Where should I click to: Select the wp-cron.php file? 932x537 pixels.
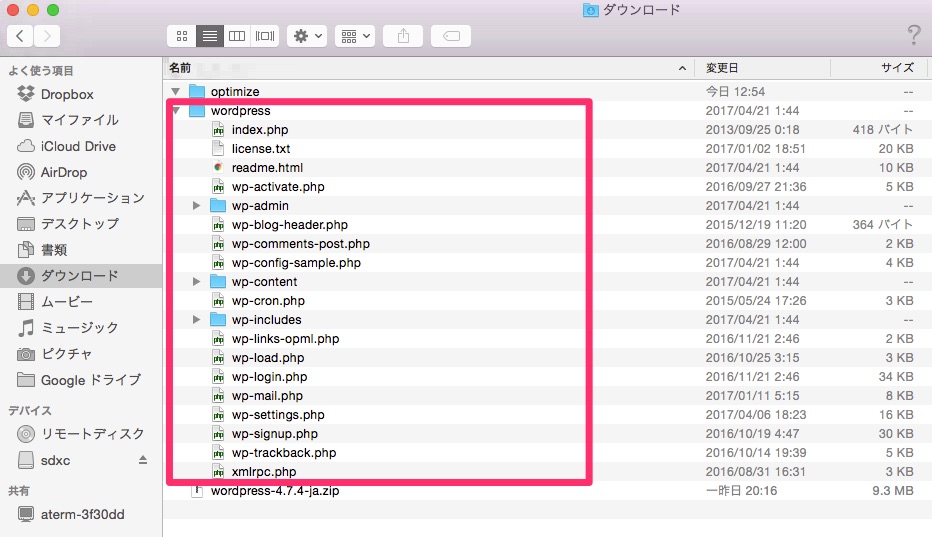268,301
